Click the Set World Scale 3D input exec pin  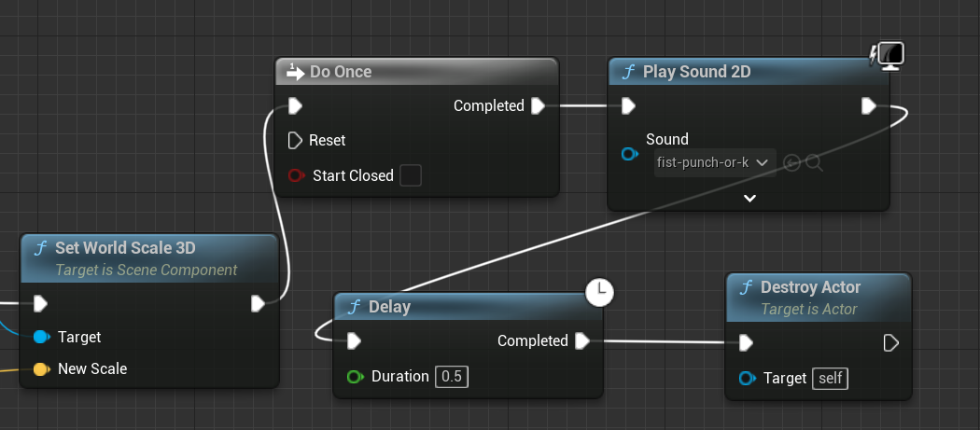[x=41, y=304]
